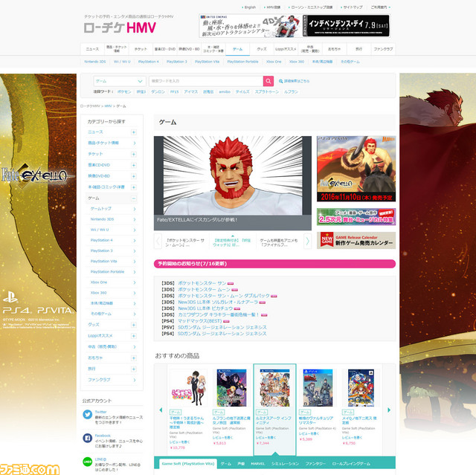Click the ローチケHMV site logo

pyautogui.click(x=120, y=28)
